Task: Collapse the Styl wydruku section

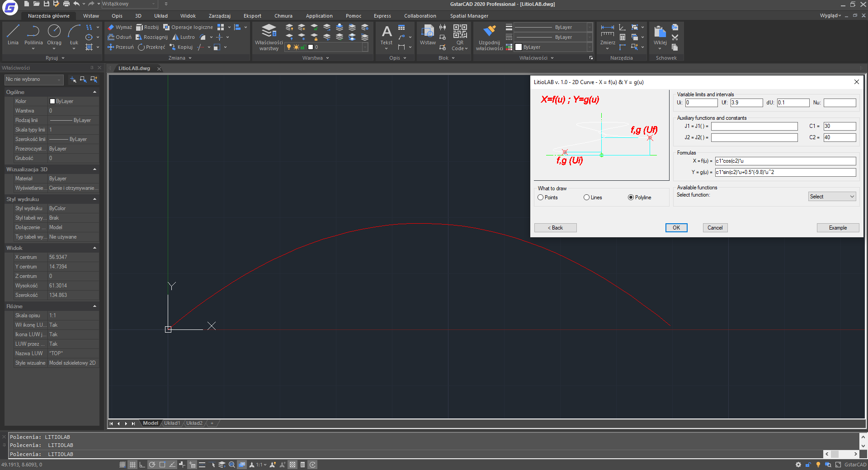Action: (94, 199)
